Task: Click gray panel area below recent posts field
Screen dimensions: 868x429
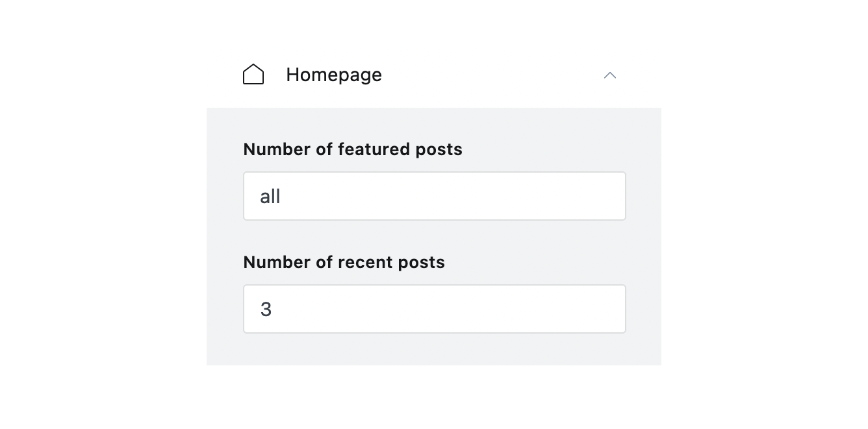Action: 434,349
